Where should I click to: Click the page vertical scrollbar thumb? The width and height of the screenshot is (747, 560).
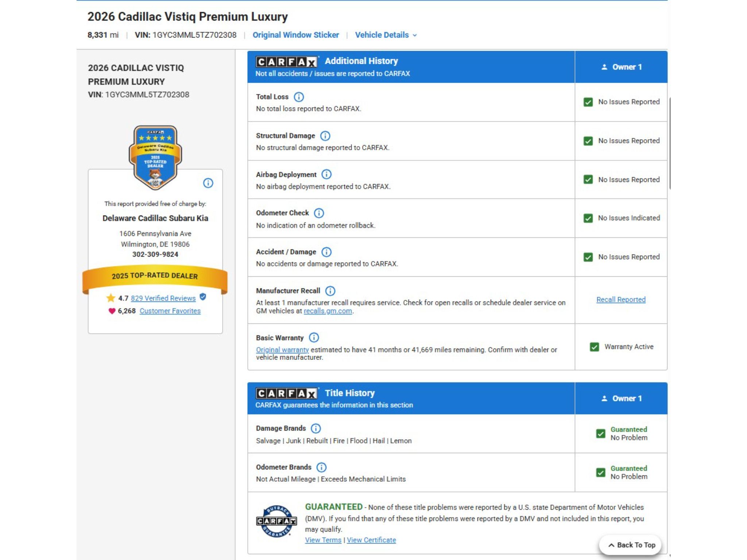(670, 143)
